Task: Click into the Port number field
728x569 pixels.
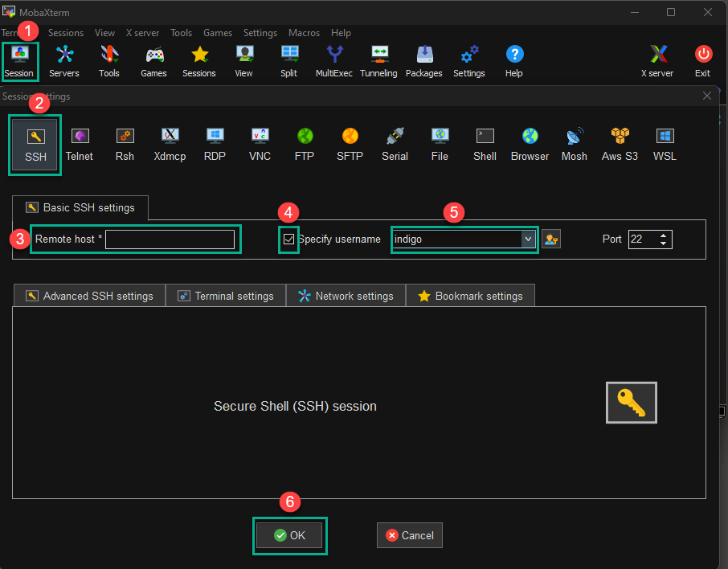Action: point(644,239)
